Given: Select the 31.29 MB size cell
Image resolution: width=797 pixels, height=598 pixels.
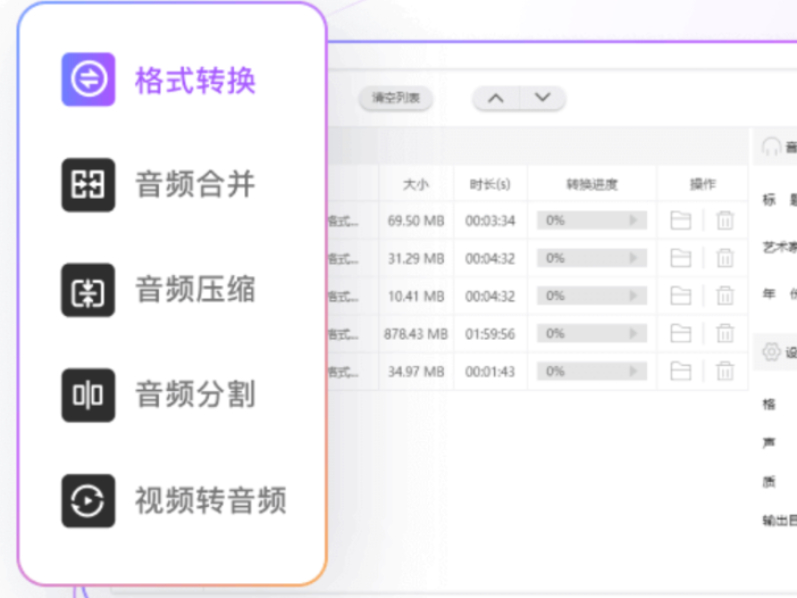Looking at the screenshot, I should (416, 258).
